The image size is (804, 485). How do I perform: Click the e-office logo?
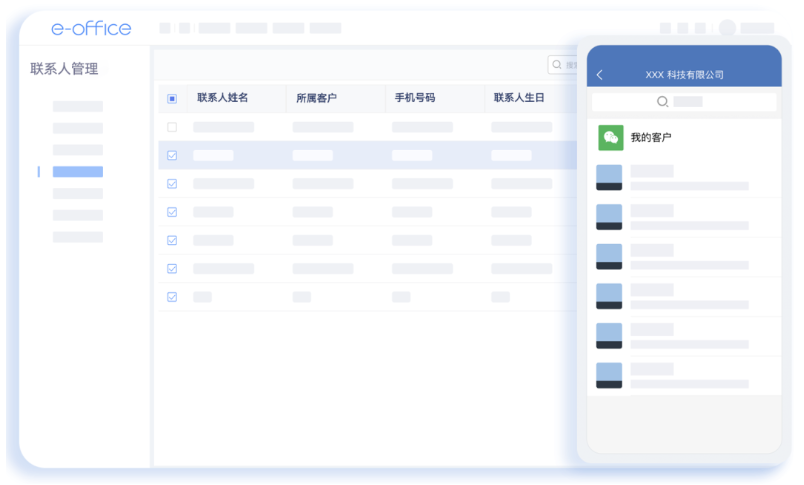91,28
